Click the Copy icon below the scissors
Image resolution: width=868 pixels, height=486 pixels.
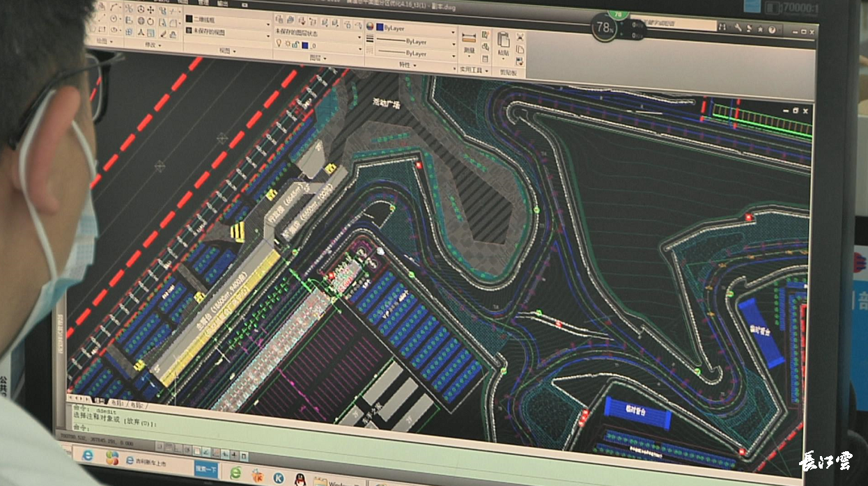coord(520,49)
